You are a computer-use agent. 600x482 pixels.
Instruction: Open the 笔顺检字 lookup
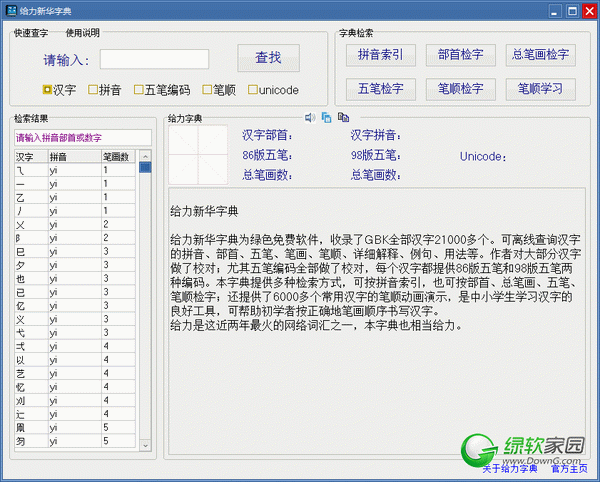pos(461,89)
